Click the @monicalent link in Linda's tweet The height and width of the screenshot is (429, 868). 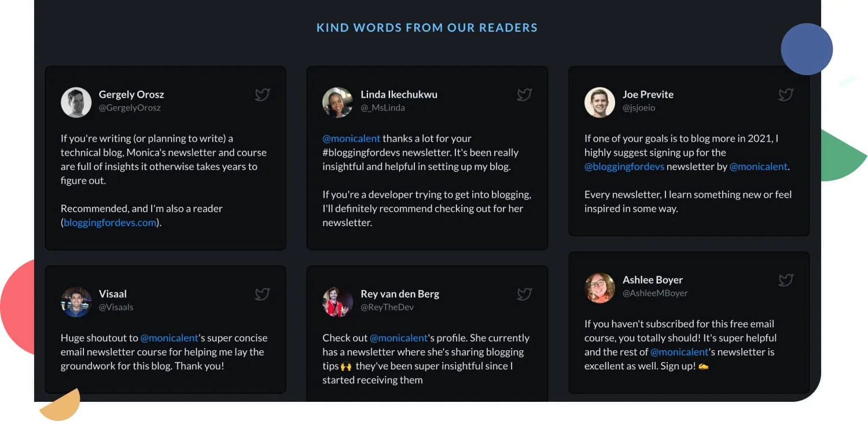pyautogui.click(x=351, y=138)
